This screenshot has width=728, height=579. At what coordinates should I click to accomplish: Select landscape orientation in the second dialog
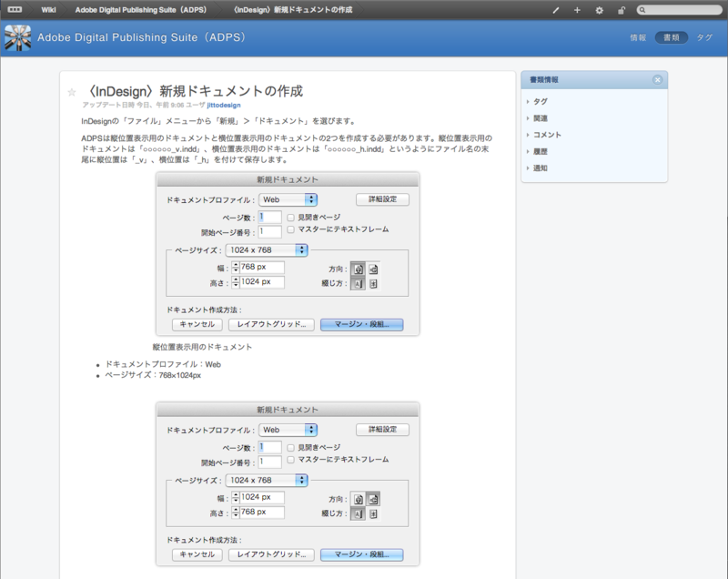tap(373, 499)
